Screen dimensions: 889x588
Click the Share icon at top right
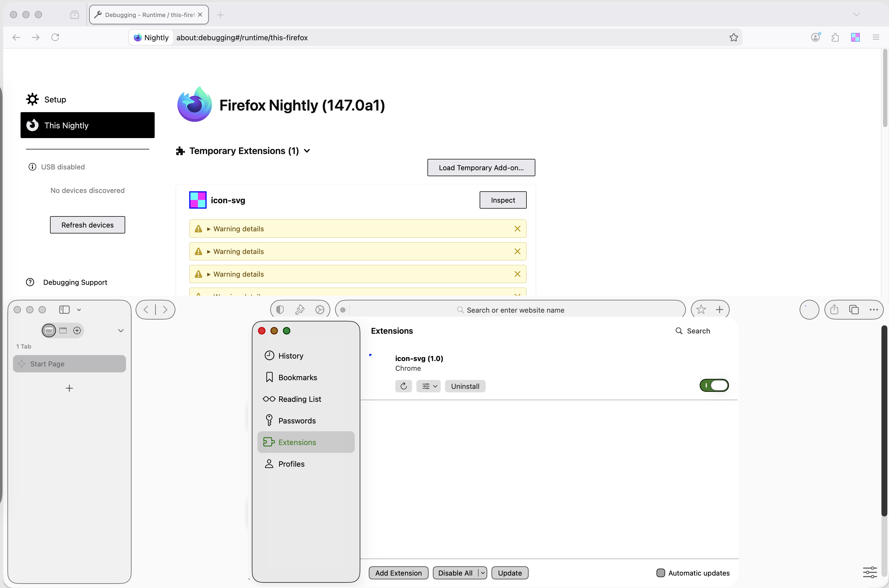(834, 309)
